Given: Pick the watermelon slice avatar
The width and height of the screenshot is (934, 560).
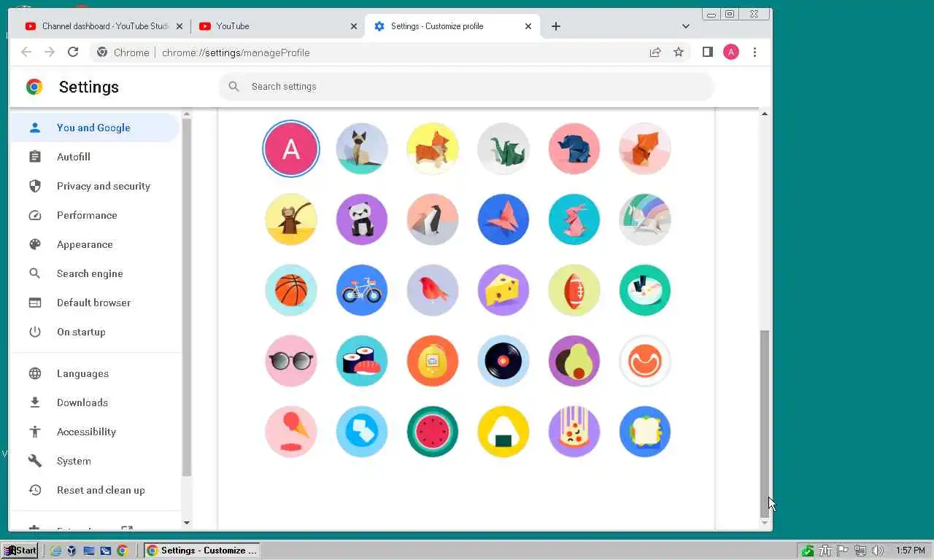Looking at the screenshot, I should [433, 432].
